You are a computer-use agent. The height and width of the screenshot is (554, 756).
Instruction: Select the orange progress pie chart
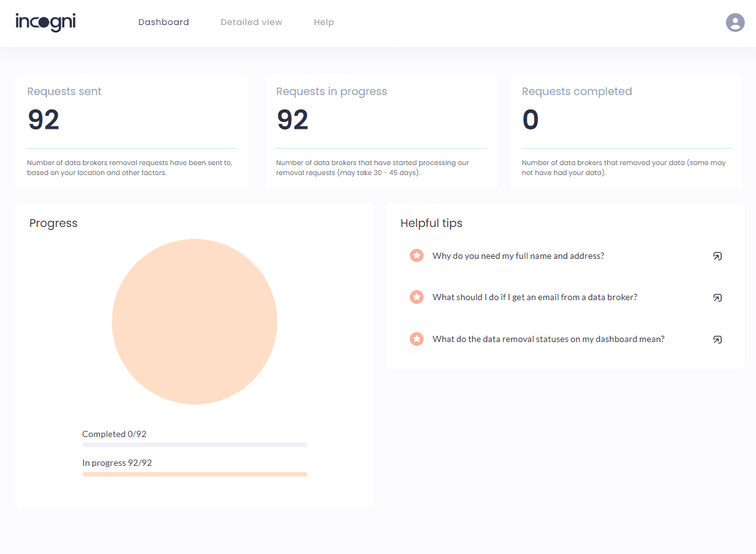point(194,321)
